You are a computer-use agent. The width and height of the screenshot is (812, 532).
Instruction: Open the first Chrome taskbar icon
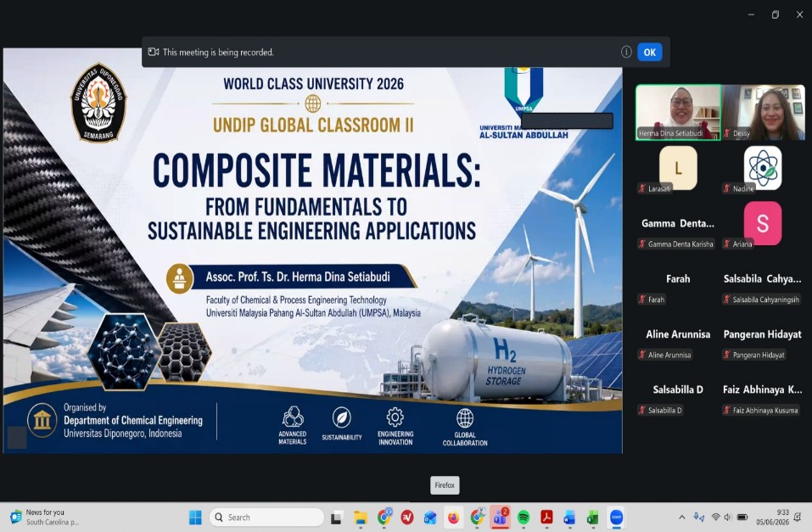(384, 517)
